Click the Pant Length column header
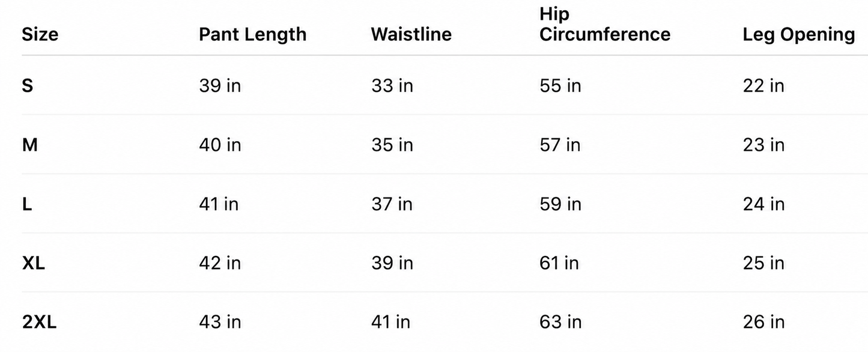Viewport: 868px width, 352px height. coord(252,34)
